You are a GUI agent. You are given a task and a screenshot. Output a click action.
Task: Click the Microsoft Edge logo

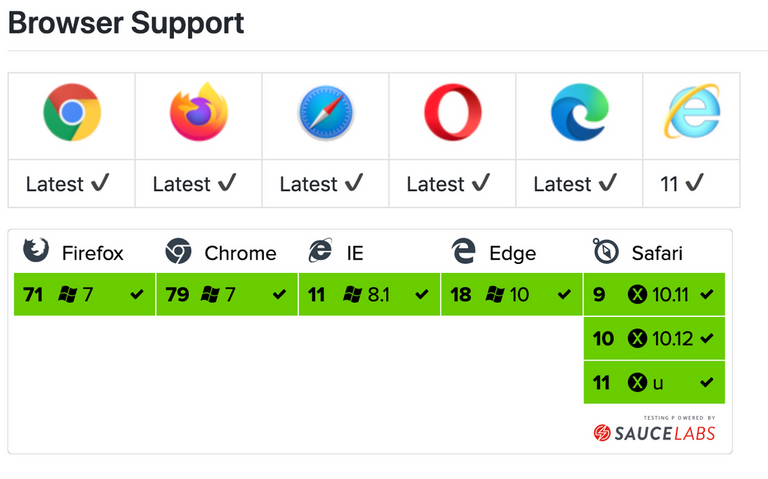click(x=579, y=112)
